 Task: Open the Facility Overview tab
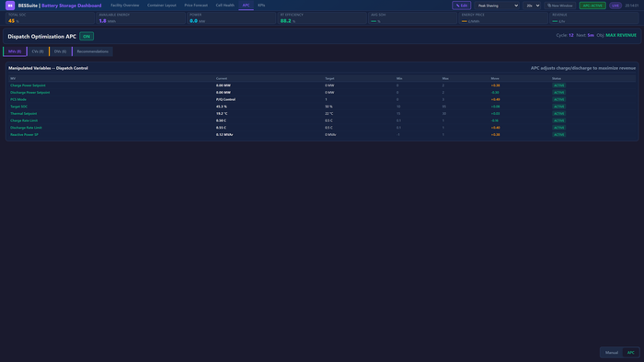coord(125,6)
